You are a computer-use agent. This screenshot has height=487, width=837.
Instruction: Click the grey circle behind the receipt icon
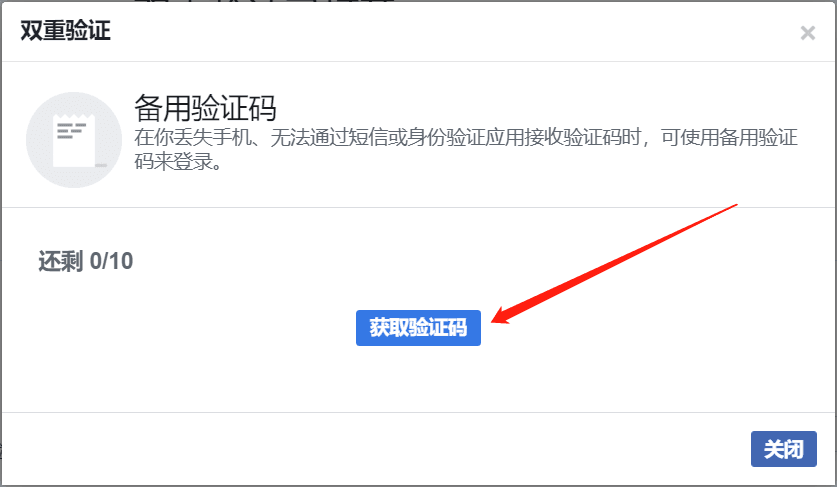tap(74, 140)
